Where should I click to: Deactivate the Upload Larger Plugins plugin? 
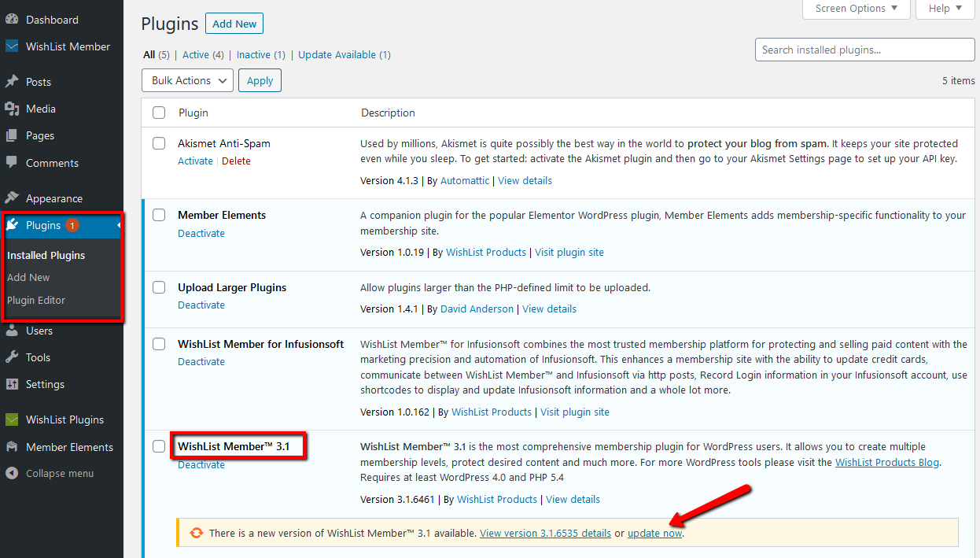(201, 305)
